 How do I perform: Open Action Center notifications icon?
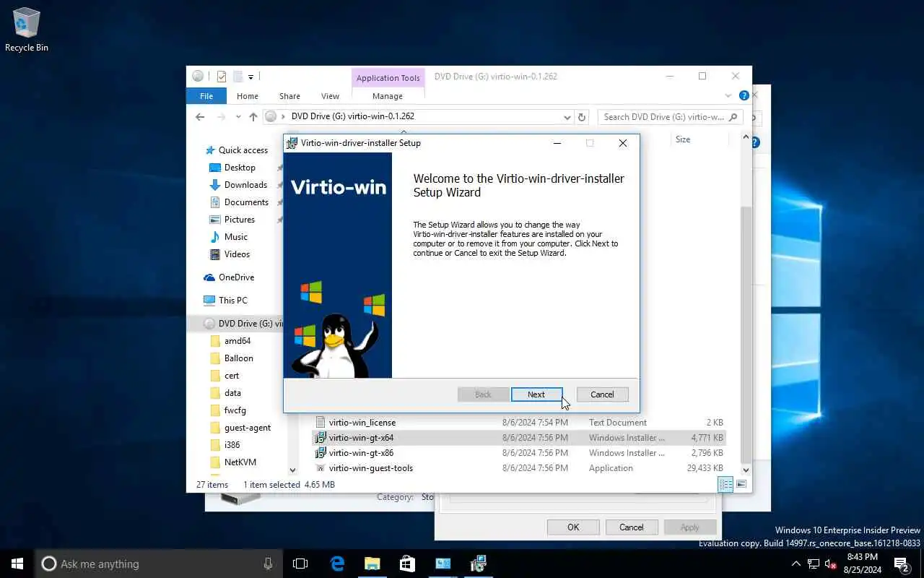pos(902,564)
